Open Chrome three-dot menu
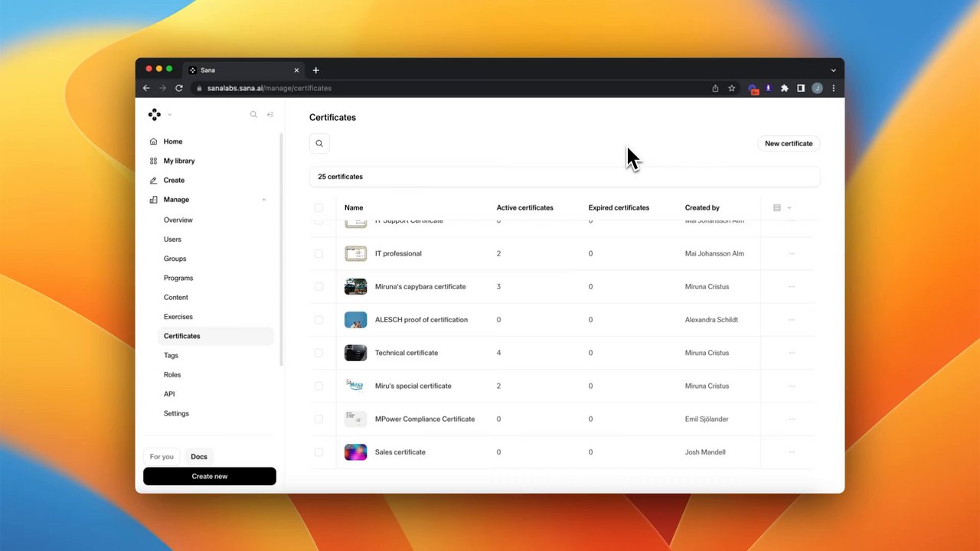Image resolution: width=980 pixels, height=551 pixels. tap(834, 88)
